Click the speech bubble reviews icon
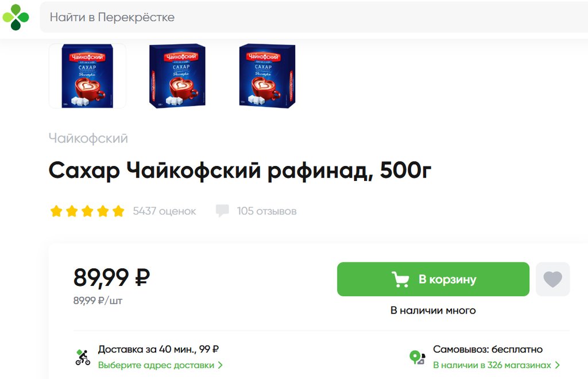Image resolution: width=588 pixels, height=379 pixels. point(222,211)
